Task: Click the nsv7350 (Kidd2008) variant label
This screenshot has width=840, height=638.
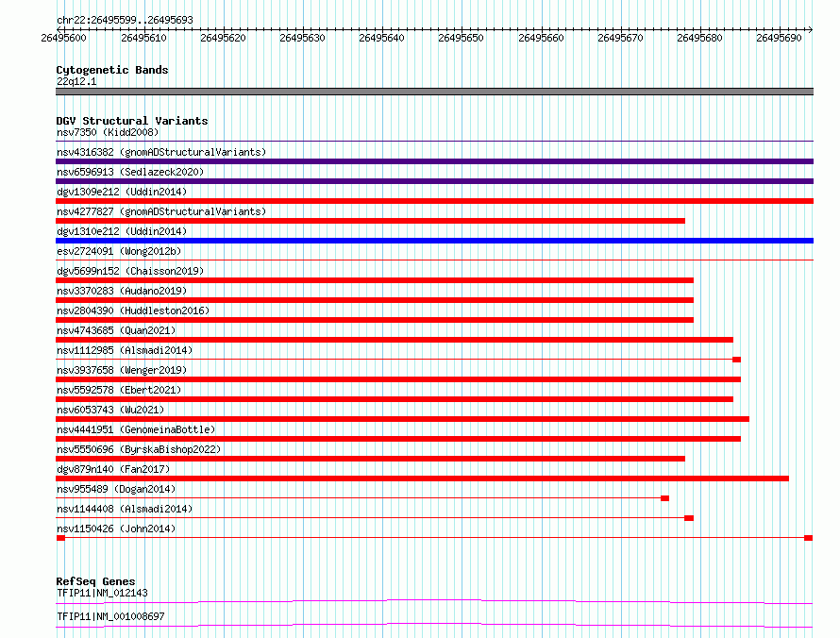Action: 108,132
